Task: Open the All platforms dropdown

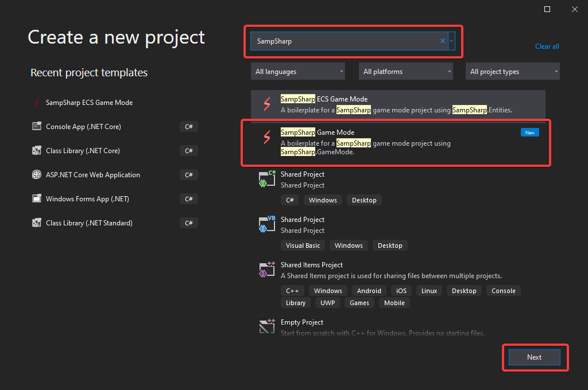Action: pyautogui.click(x=405, y=71)
